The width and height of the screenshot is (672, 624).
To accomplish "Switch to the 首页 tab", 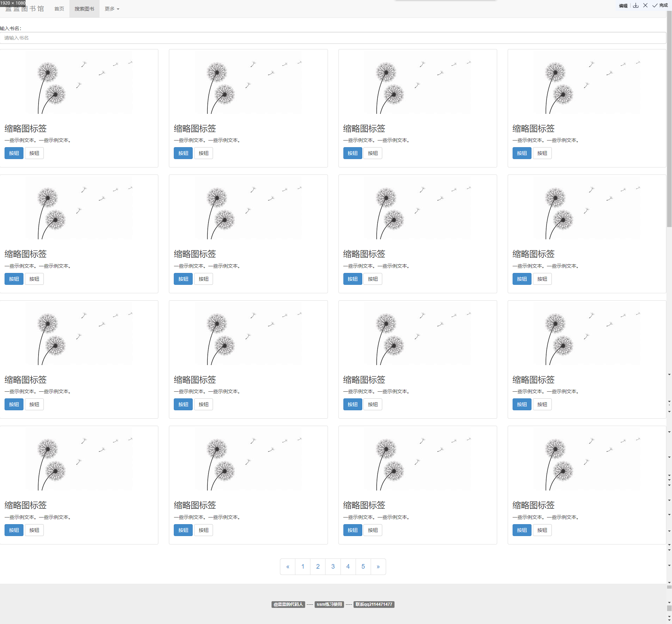I will click(59, 9).
